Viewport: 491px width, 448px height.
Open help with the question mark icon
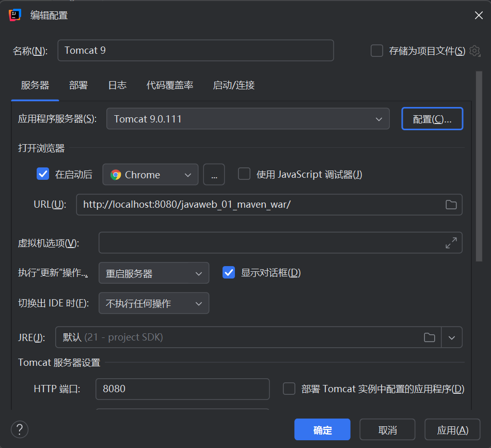coord(20,429)
